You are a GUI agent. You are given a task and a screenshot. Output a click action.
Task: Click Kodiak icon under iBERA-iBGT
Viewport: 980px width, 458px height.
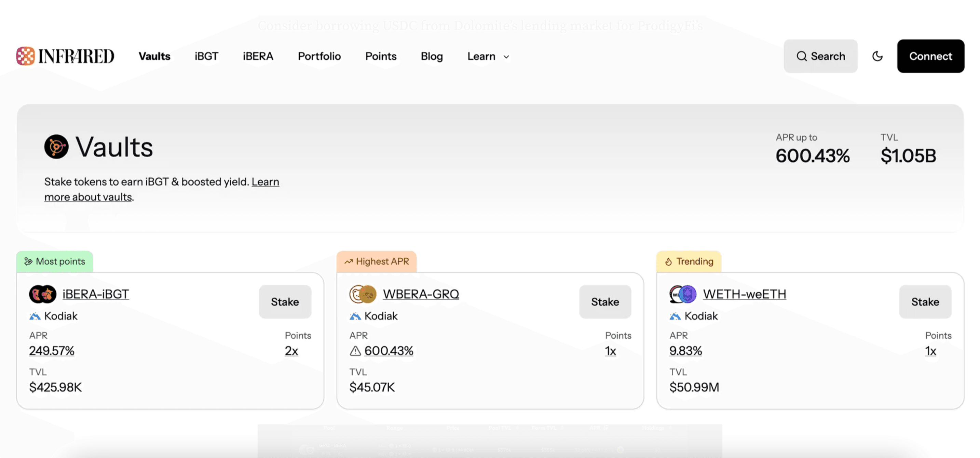(x=35, y=316)
